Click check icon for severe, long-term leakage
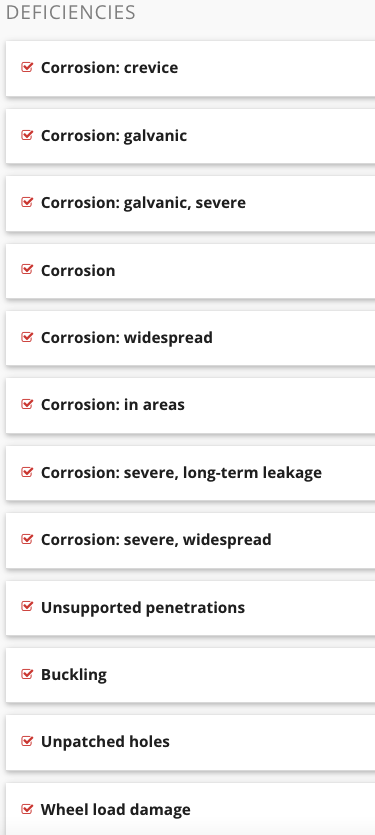Image resolution: width=375 pixels, height=835 pixels. 27,472
